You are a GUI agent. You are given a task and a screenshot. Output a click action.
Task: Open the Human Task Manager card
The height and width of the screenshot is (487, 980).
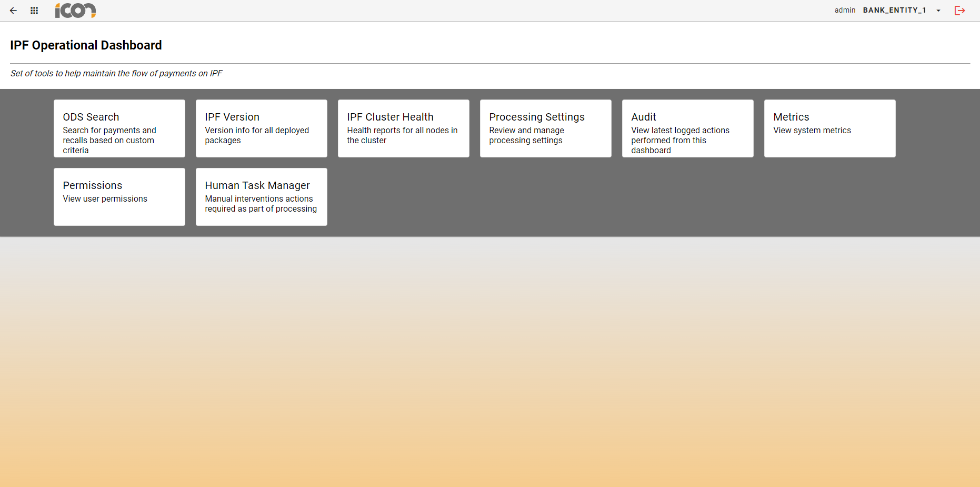261,196
